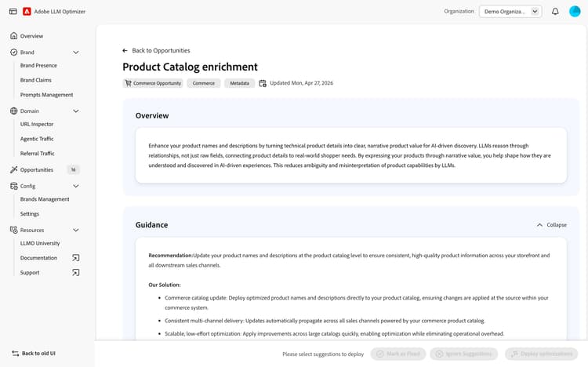Click the Adobe LLM Optimizer logo
This screenshot has height=367, width=588.
pyautogui.click(x=27, y=11)
